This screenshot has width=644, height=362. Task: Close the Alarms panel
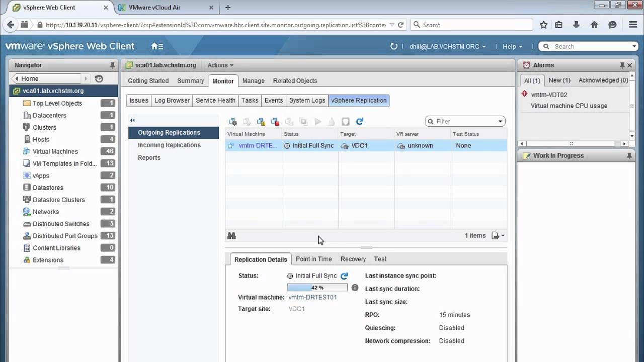[x=629, y=65]
